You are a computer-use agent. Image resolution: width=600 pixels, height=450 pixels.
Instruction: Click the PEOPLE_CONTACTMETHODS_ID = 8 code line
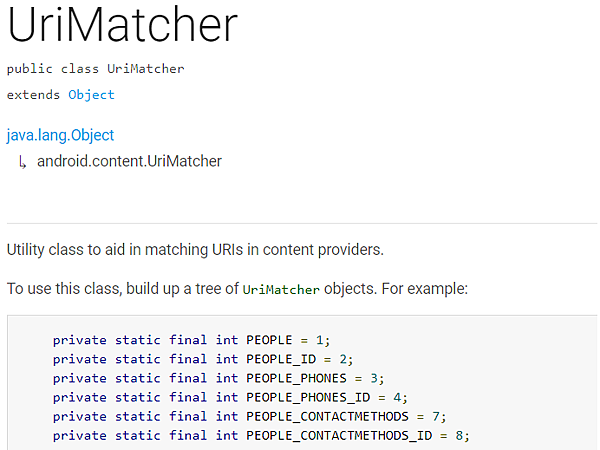coord(261,435)
